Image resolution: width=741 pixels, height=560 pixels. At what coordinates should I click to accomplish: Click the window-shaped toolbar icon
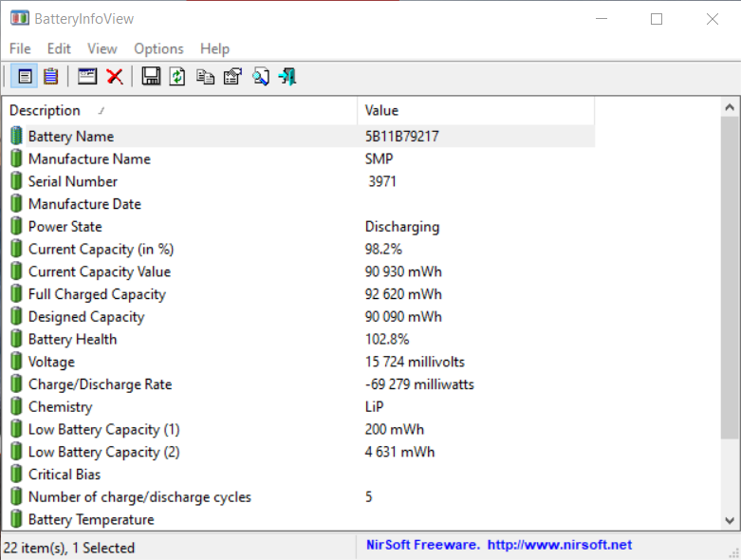(x=87, y=76)
